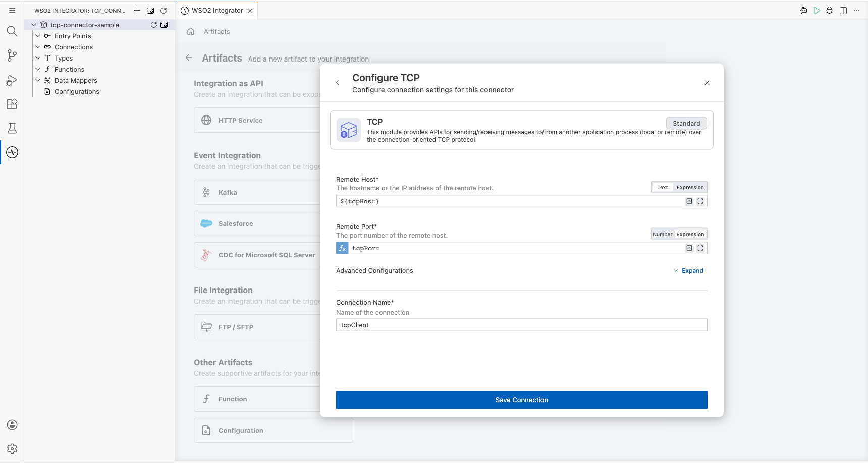Screen dimensions: 868x463
Task: Expand the Remote Port editor fullscreen icon
Action: (700, 248)
